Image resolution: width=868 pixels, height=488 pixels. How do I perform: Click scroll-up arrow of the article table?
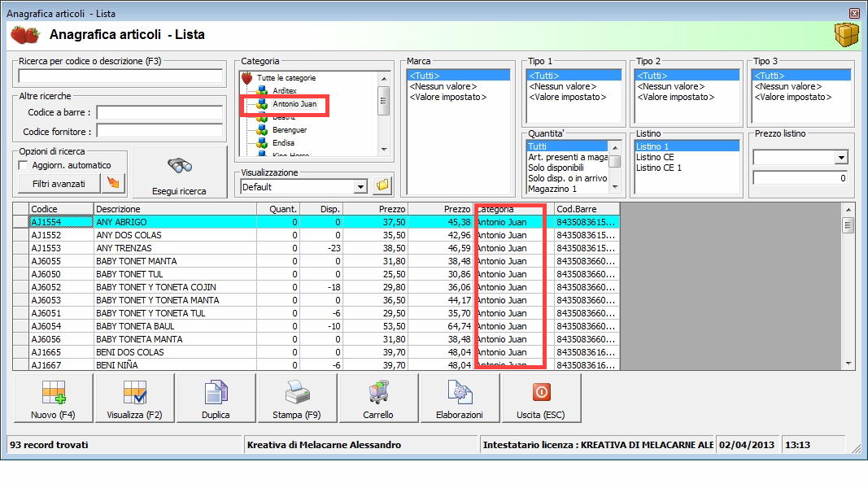tap(848, 210)
